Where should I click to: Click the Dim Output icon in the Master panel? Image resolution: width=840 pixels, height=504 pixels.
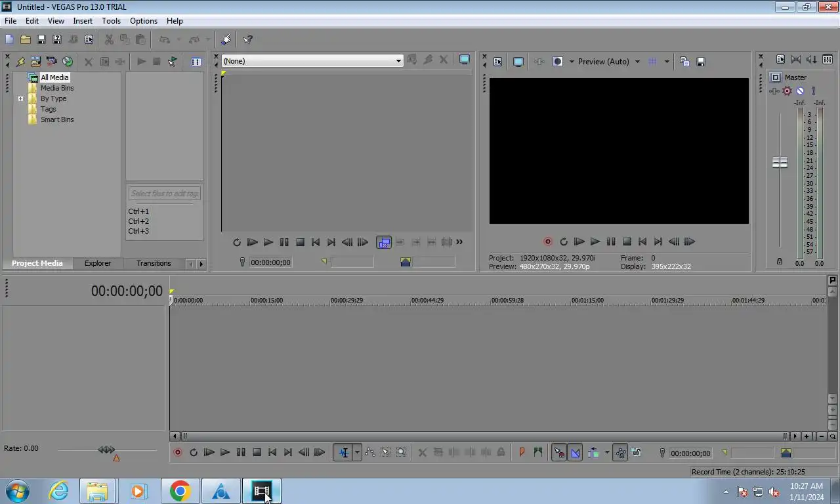(812, 59)
